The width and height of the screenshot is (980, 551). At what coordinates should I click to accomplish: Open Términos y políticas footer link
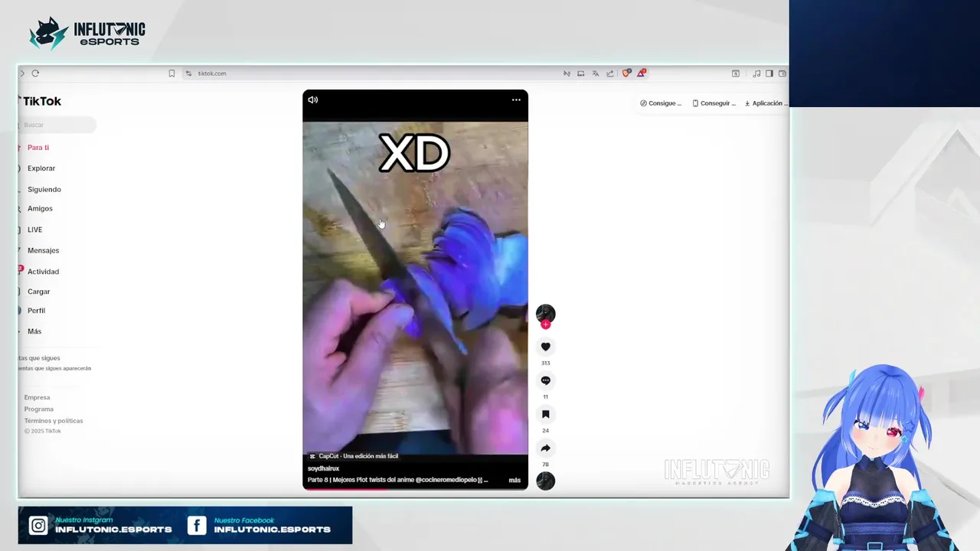point(54,420)
